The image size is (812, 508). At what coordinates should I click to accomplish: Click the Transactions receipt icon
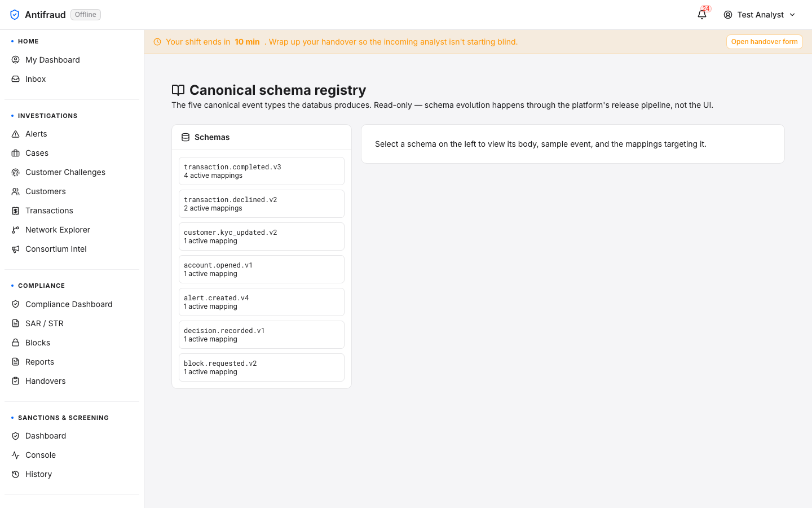click(16, 211)
